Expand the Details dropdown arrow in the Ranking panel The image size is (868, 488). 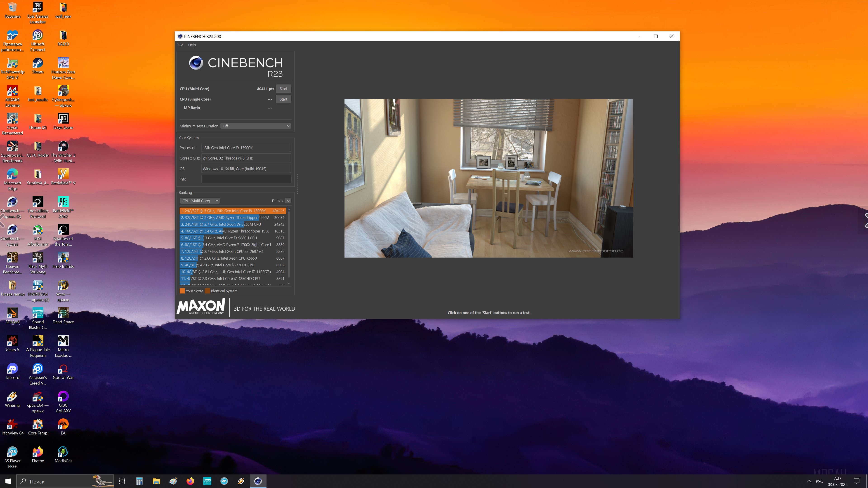point(288,201)
